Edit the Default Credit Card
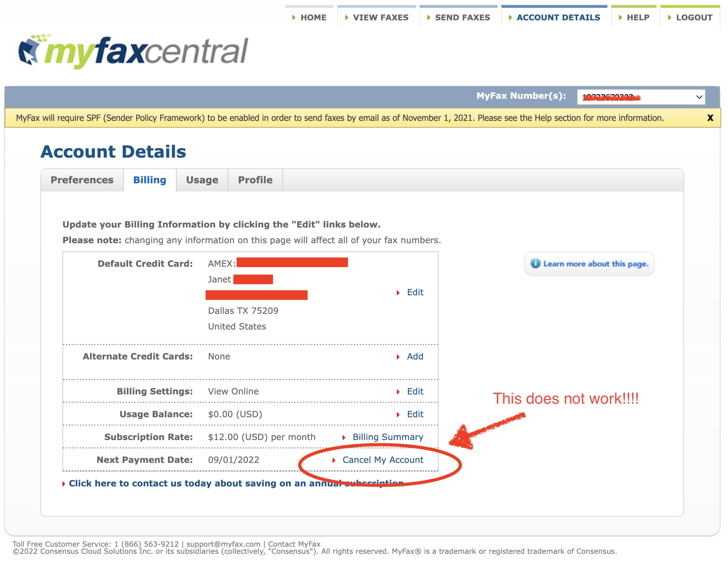This screenshot has width=728, height=567. click(x=415, y=292)
